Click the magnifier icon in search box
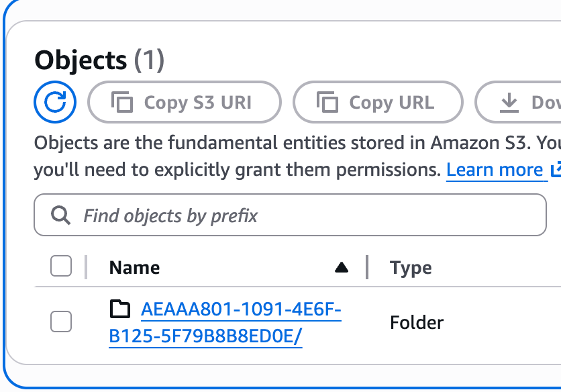This screenshot has width=561, height=392. pyautogui.click(x=60, y=215)
